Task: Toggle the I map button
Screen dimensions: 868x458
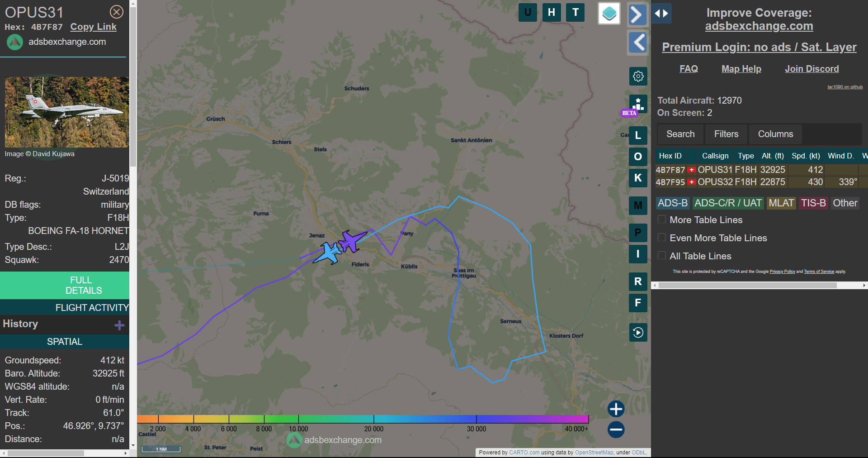Action: (x=638, y=254)
